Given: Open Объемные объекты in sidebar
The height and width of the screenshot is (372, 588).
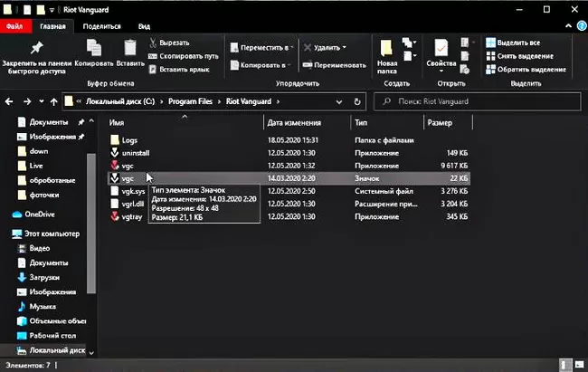Looking at the screenshot, I should [57, 321].
